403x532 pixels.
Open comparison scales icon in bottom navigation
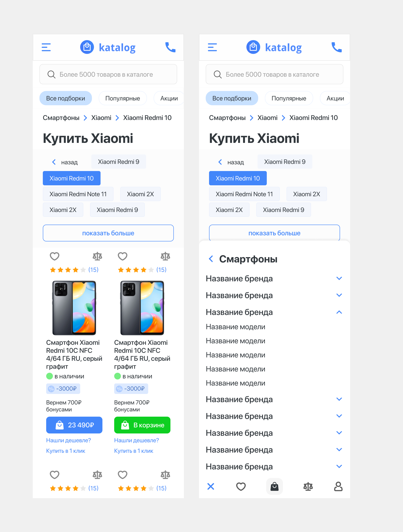coord(308,487)
